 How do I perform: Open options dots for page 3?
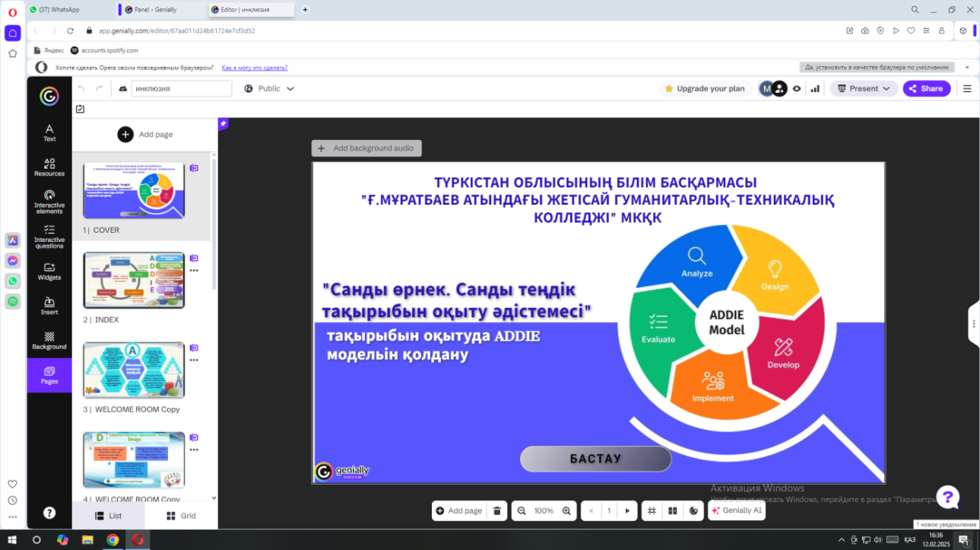tap(194, 360)
